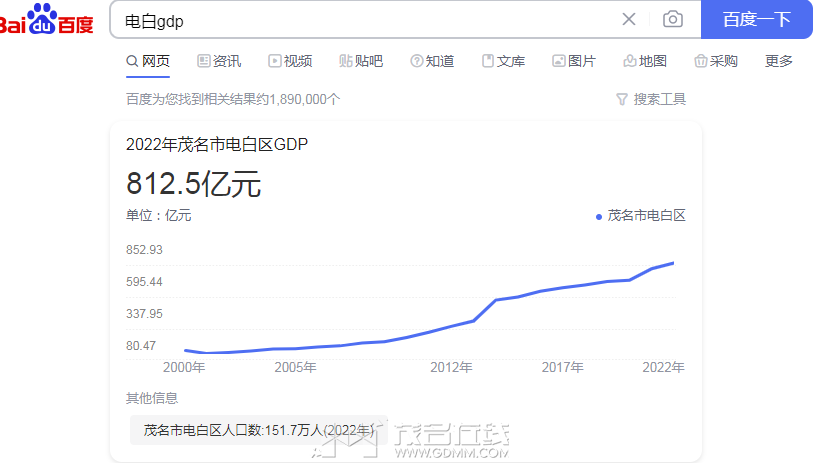The image size is (818, 463).
Task: Open 搜索工具 filter options
Action: click(x=651, y=99)
